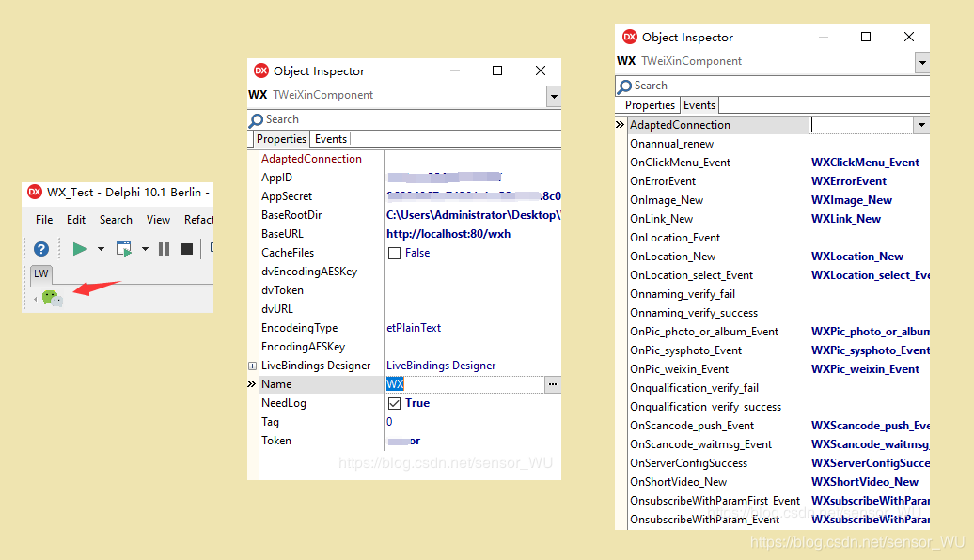Click the Tag value 0

tap(389, 422)
